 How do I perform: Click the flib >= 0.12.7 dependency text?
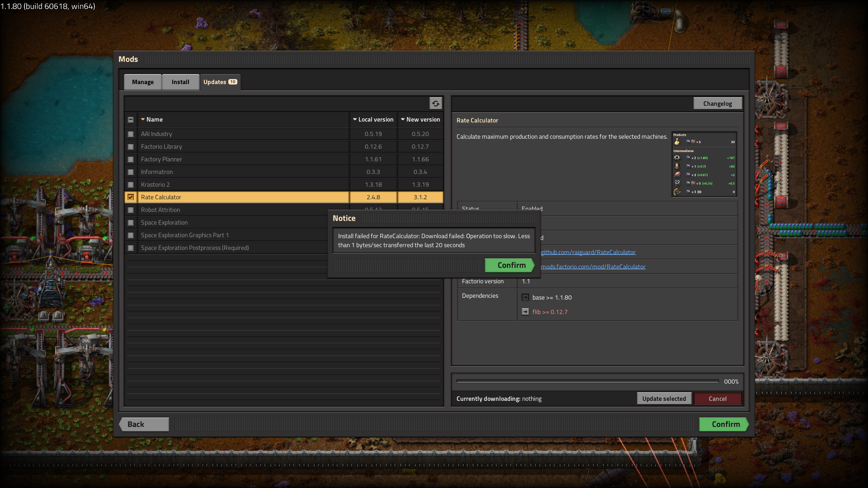550,312
